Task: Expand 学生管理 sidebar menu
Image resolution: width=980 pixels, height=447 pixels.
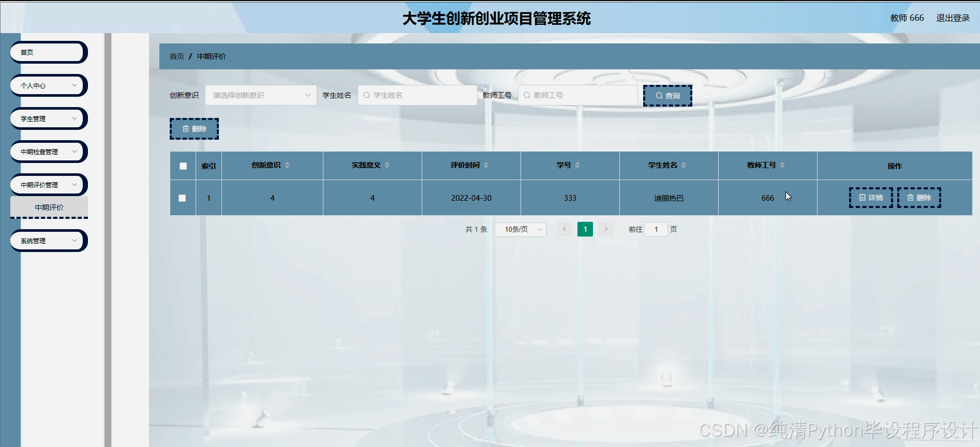Action: click(49, 118)
